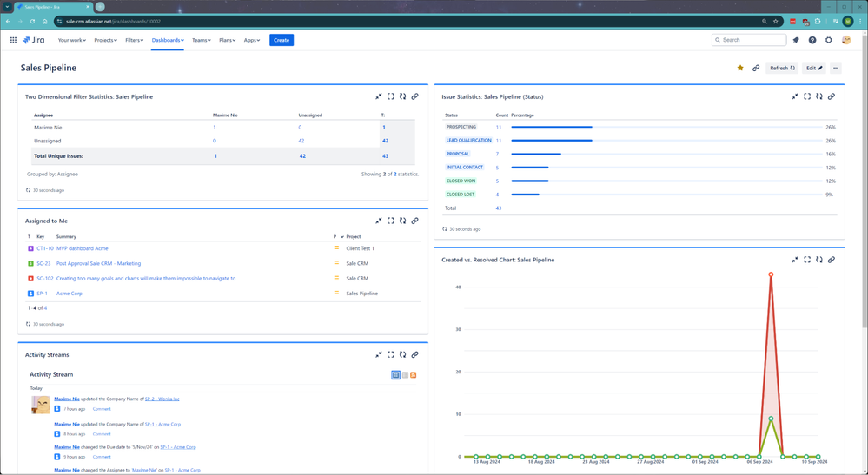Open issue CT1-10 MVP dashboard Acme
Image resolution: width=868 pixels, height=475 pixels.
(82, 249)
